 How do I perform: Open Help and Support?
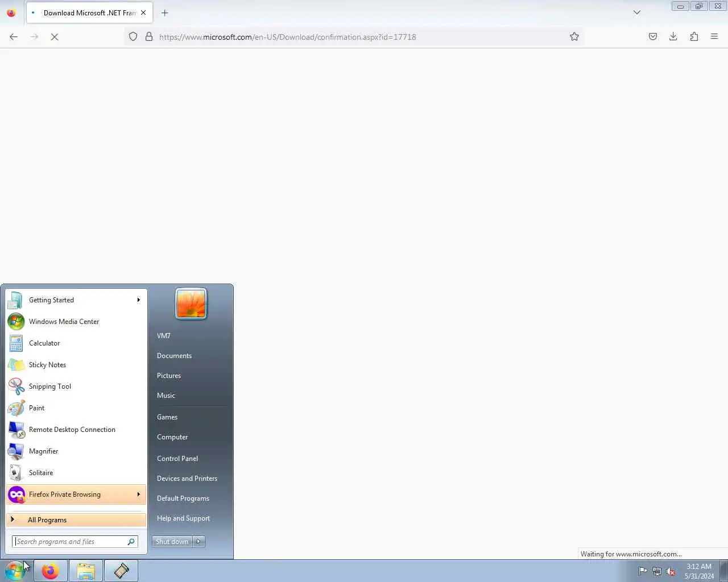183,518
